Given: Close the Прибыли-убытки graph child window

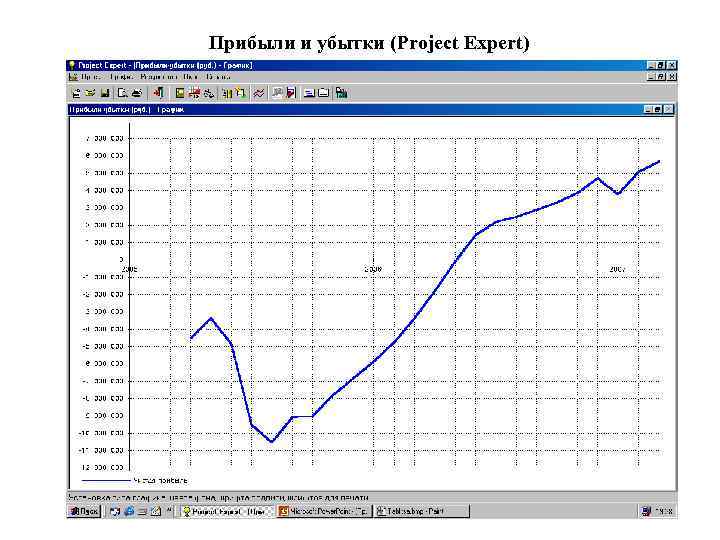Looking at the screenshot, I should (669, 109).
